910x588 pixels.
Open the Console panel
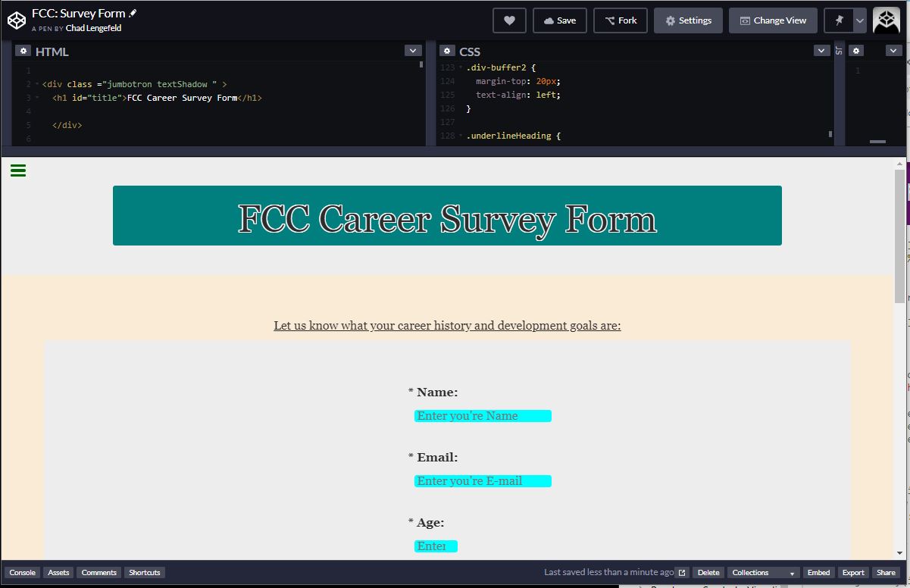point(22,573)
